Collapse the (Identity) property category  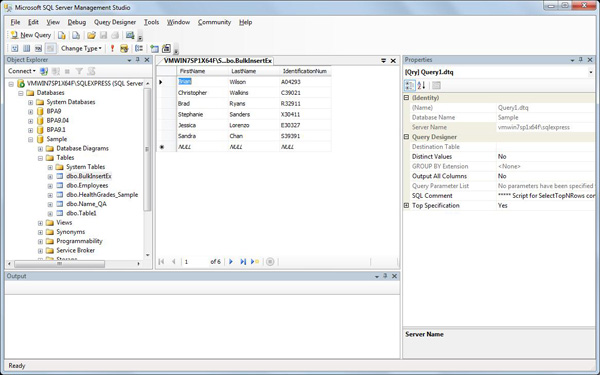click(x=406, y=98)
